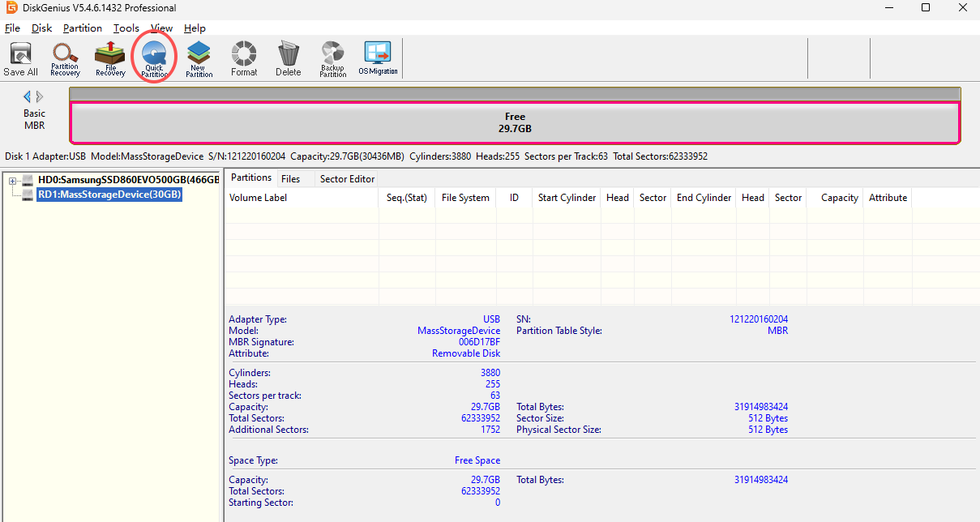Select RD1:MassStorageDevice in the disk tree
The width and height of the screenshot is (980, 522).
tap(109, 195)
